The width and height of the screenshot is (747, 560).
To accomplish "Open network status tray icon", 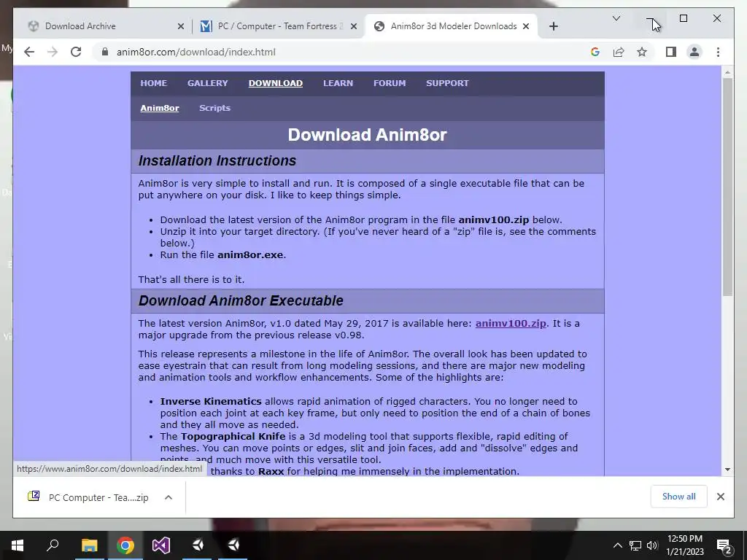I will [x=635, y=545].
